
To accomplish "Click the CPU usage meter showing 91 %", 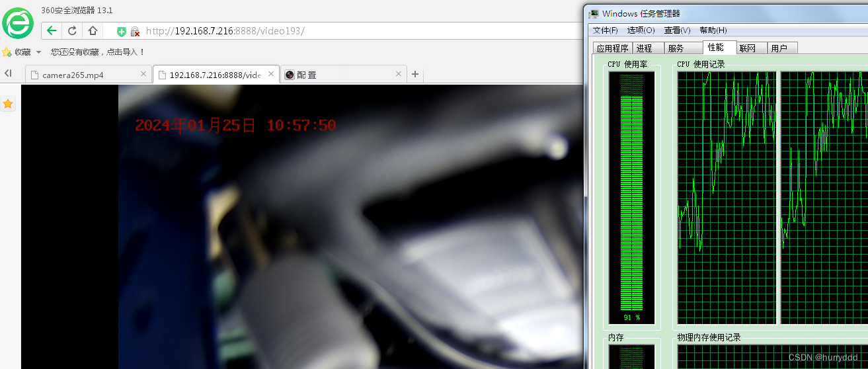I will coord(631,198).
